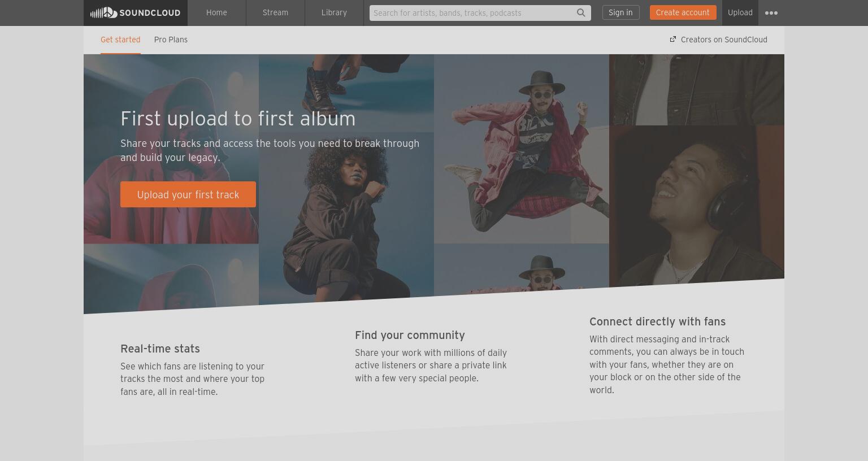868x461 pixels.
Task: Click the First upload to first album heading
Action: point(238,119)
